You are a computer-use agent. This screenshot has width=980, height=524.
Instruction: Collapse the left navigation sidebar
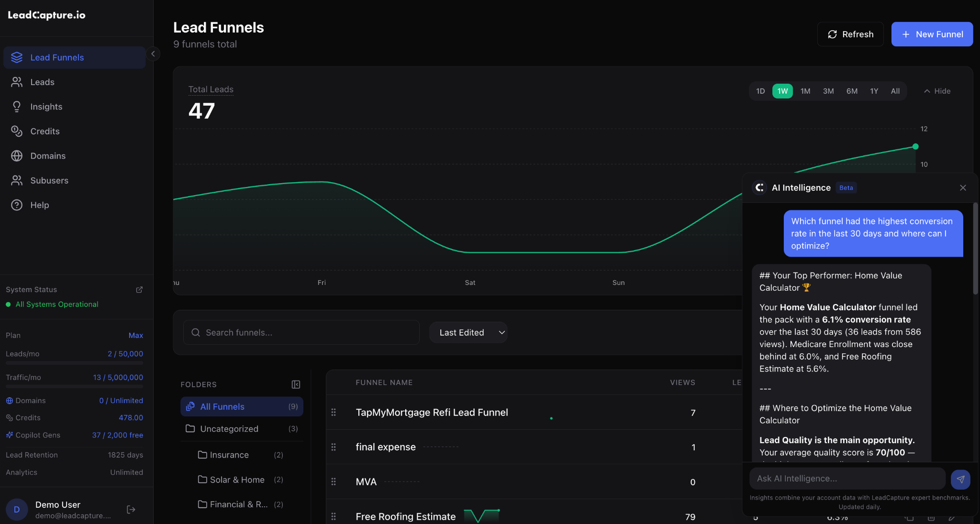point(154,54)
